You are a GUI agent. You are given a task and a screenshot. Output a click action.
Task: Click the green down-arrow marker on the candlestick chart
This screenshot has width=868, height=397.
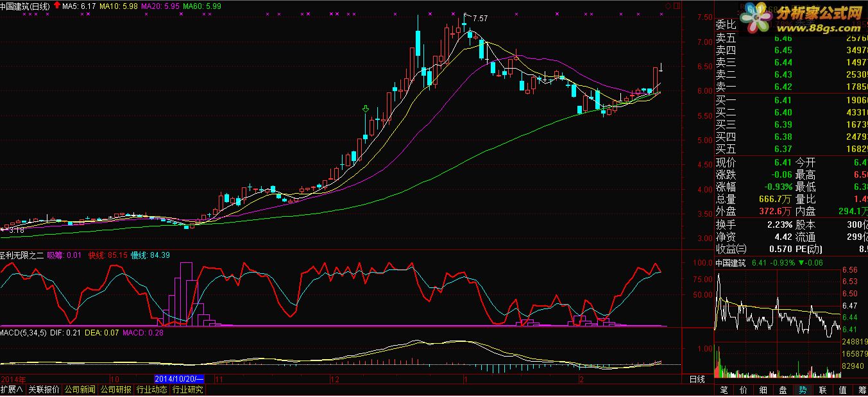pyautogui.click(x=366, y=110)
